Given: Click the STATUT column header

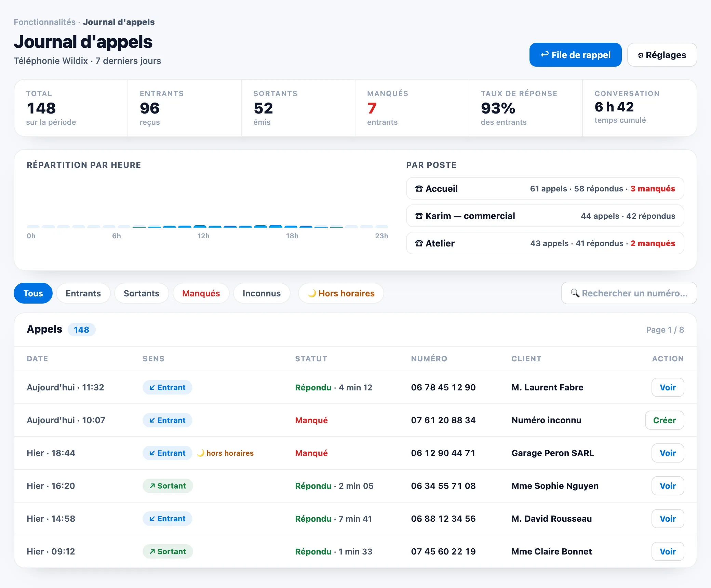Looking at the screenshot, I should coord(311,359).
